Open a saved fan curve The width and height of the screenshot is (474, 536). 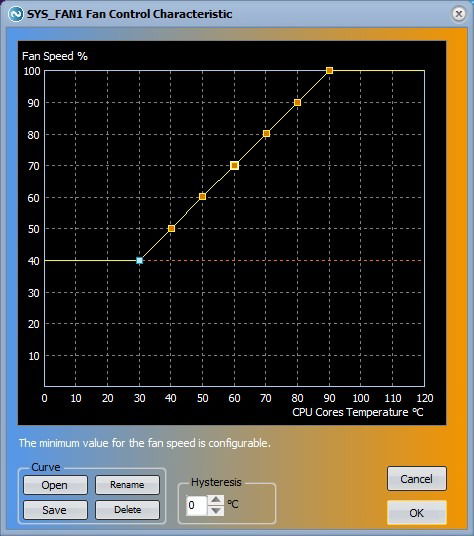[x=55, y=485]
